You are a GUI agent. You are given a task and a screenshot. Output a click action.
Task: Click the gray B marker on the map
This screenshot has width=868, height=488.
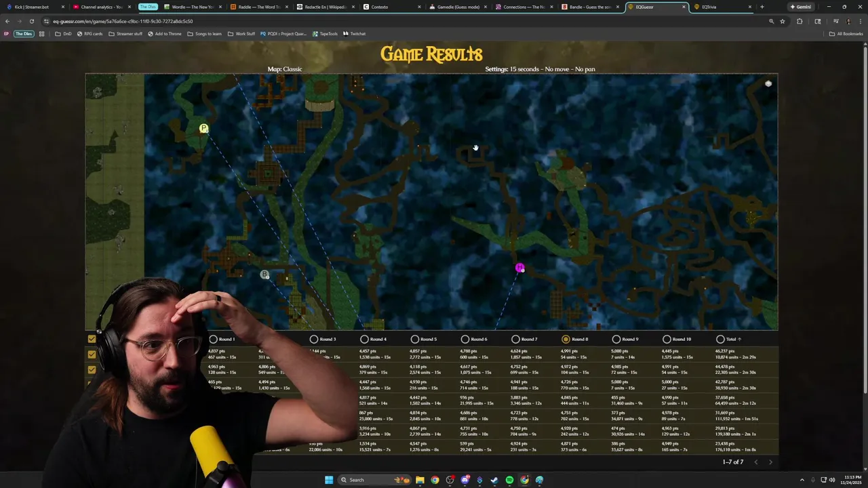coord(264,274)
